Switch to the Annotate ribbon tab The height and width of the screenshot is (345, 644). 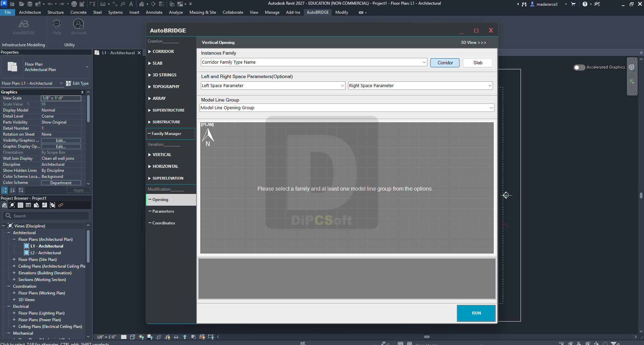[154, 12]
